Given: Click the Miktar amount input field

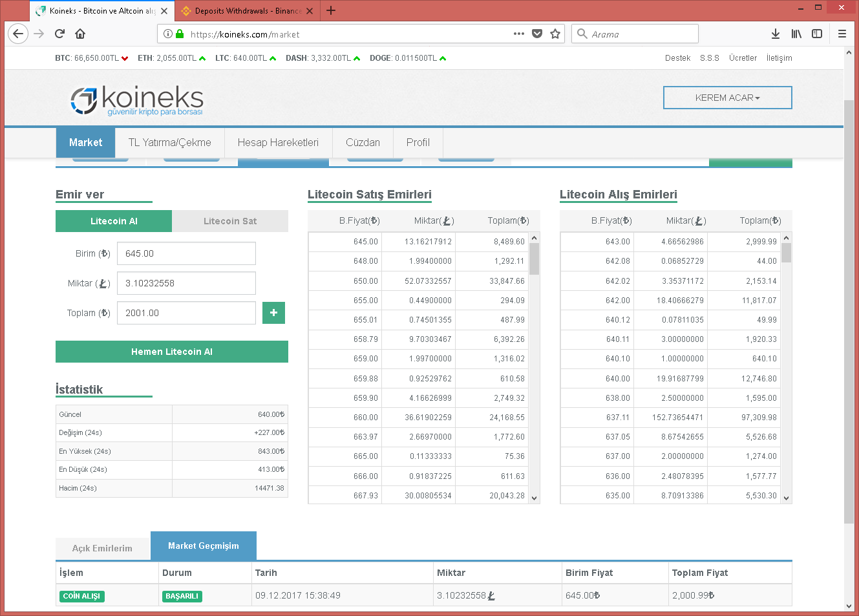Looking at the screenshot, I should tap(186, 283).
